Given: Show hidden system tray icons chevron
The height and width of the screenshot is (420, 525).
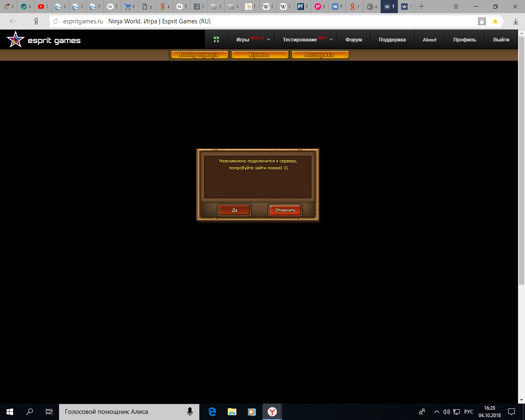Looking at the screenshot, I should (x=436, y=412).
